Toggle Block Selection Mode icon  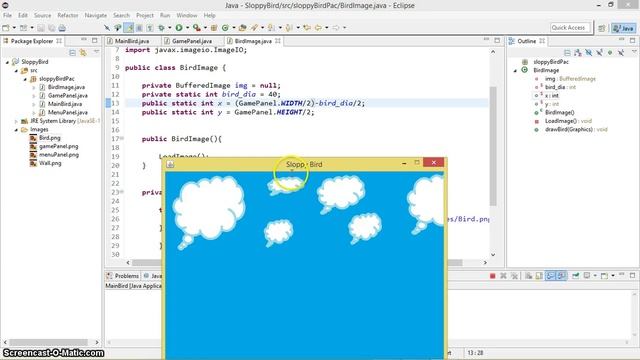click(x=139, y=28)
